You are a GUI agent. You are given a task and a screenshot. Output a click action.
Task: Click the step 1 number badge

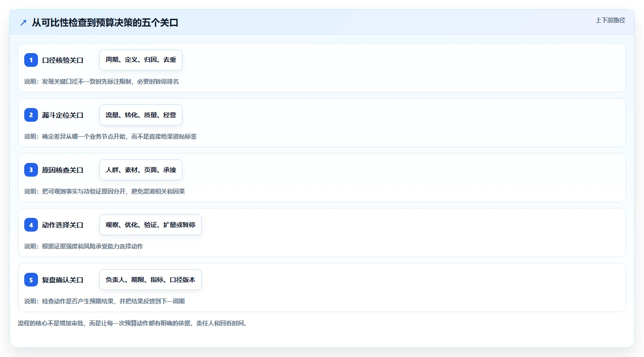coord(31,60)
